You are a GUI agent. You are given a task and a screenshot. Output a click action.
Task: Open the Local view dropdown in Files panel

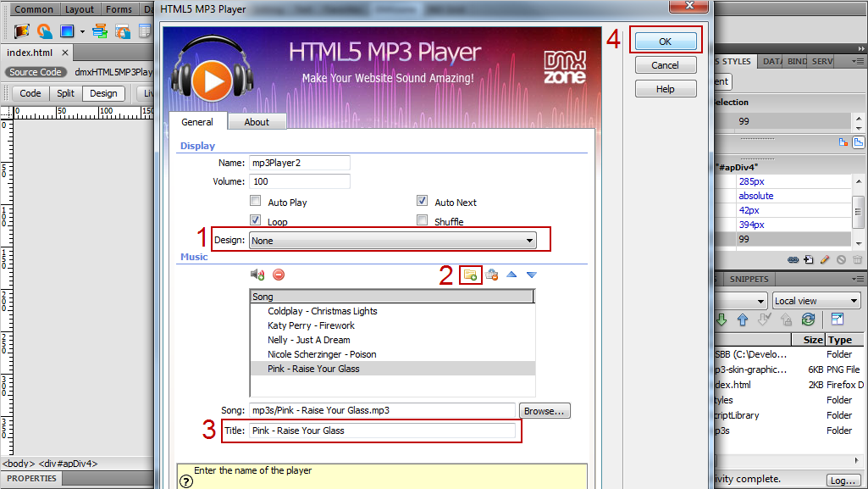pos(816,301)
